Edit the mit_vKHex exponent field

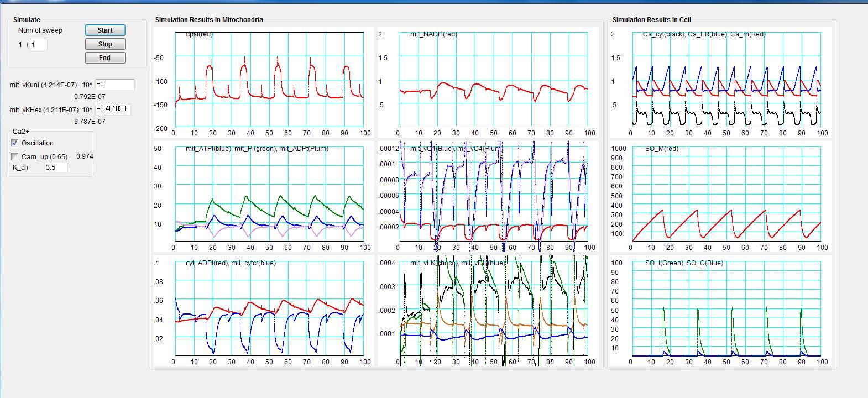pos(113,109)
